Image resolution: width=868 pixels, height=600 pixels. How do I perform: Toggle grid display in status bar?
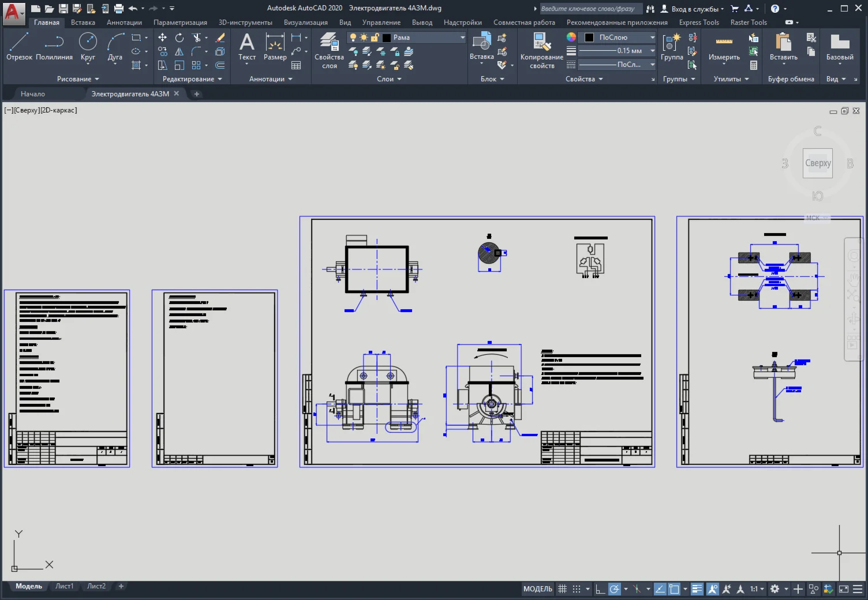[x=562, y=589]
